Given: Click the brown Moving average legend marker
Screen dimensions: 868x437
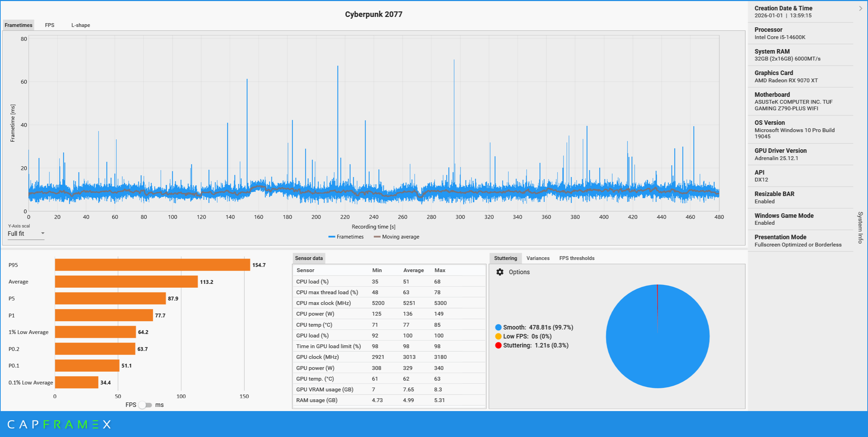Looking at the screenshot, I should click(x=377, y=237).
